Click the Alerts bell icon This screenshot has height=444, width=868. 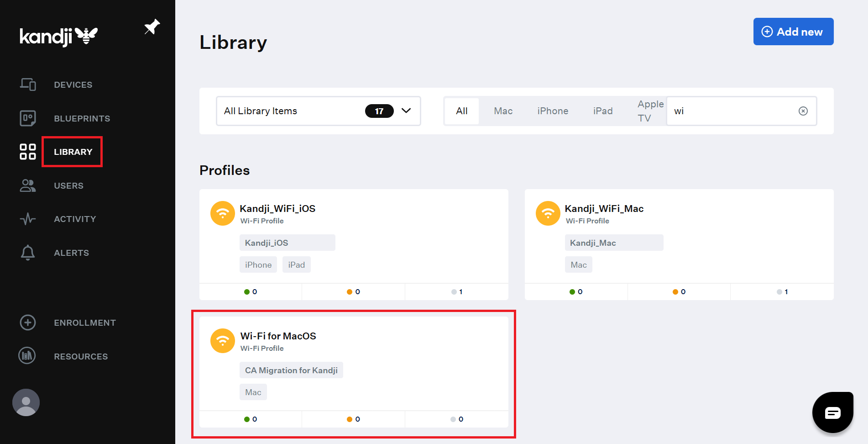(28, 253)
